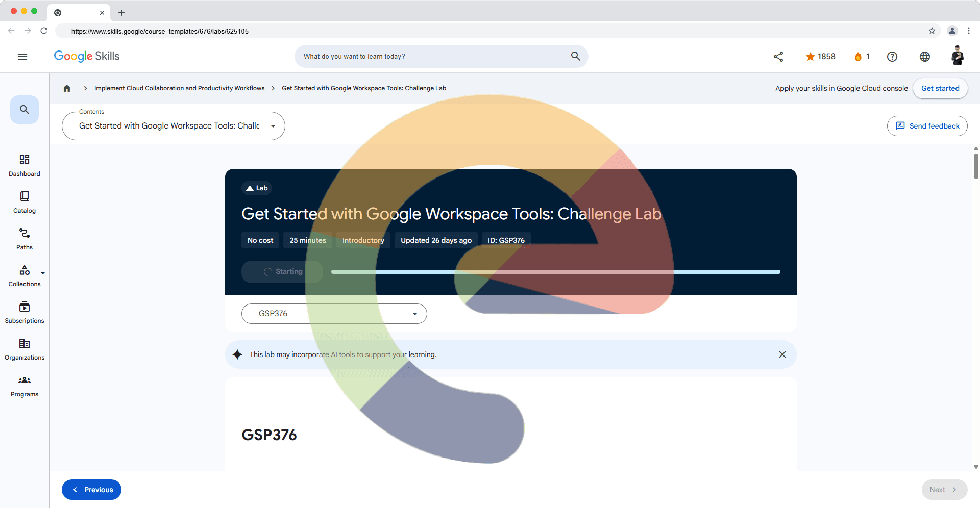Click the page vertical scrollbar thumb
Viewport: 980px width, 508px height.
976,166
